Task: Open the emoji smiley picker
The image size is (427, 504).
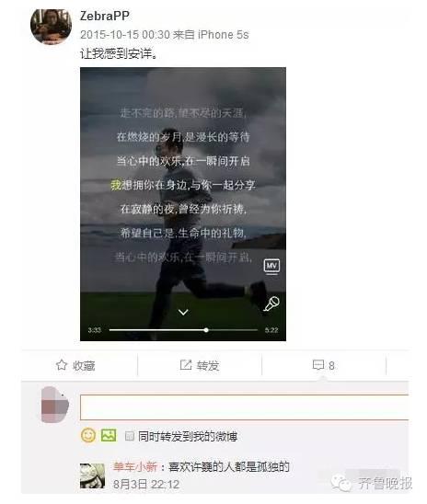Action: [x=88, y=436]
